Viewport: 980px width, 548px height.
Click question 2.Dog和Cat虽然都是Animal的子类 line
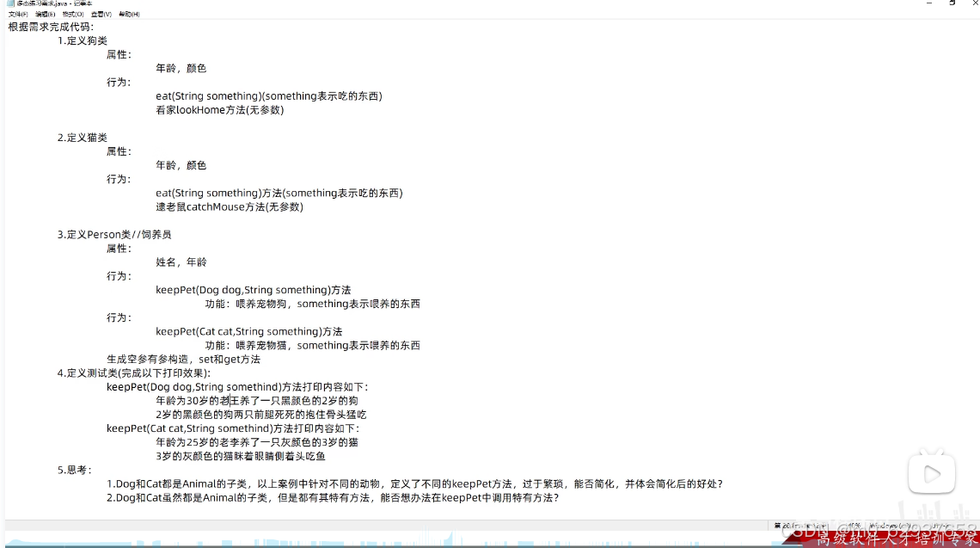point(333,498)
